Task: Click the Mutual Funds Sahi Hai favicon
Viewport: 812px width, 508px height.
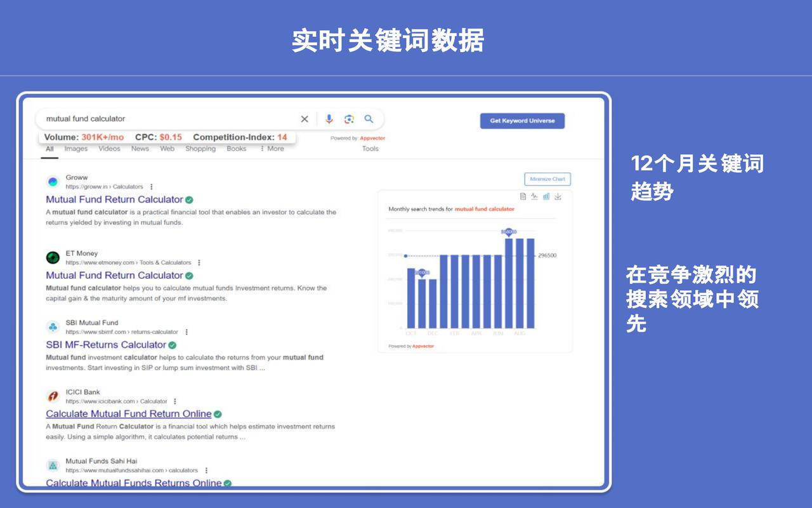Action: pos(53,465)
